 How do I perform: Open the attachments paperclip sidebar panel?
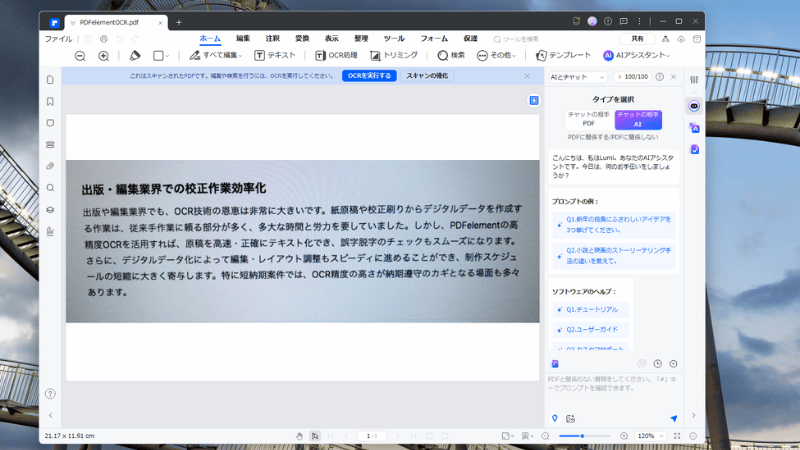pos(50,166)
